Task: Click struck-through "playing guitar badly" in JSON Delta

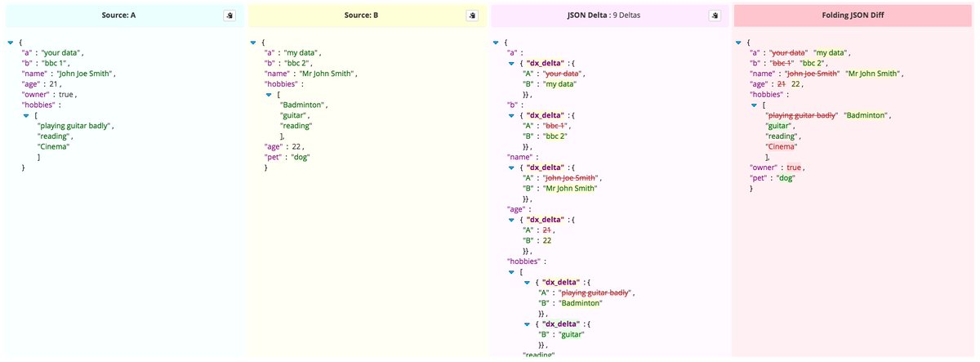Action: (x=596, y=293)
